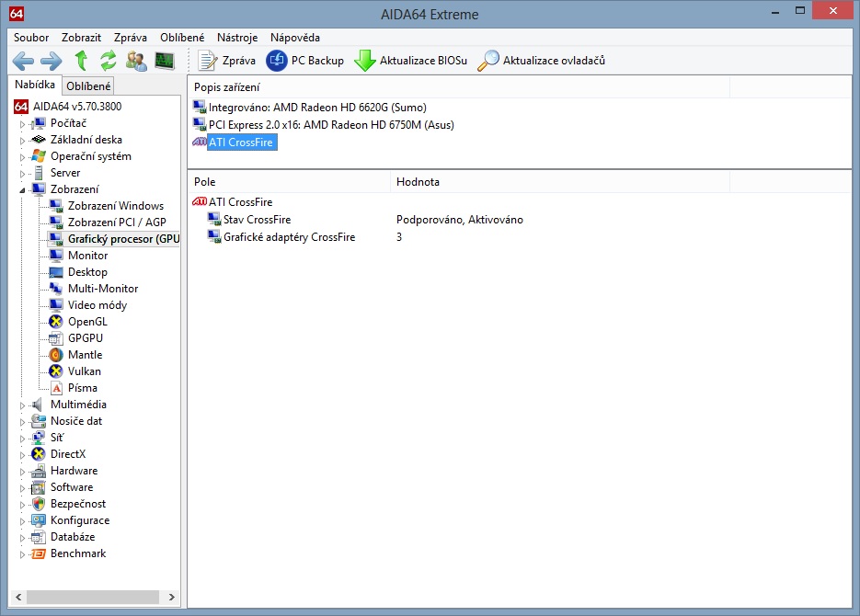860x616 pixels.
Task: Open the Zpráva report toolbar item
Action: (x=227, y=61)
